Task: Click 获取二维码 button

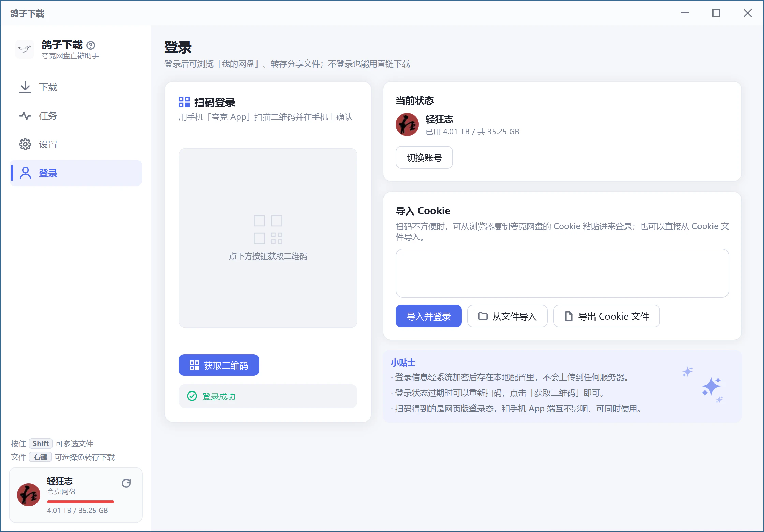Action: click(x=219, y=365)
